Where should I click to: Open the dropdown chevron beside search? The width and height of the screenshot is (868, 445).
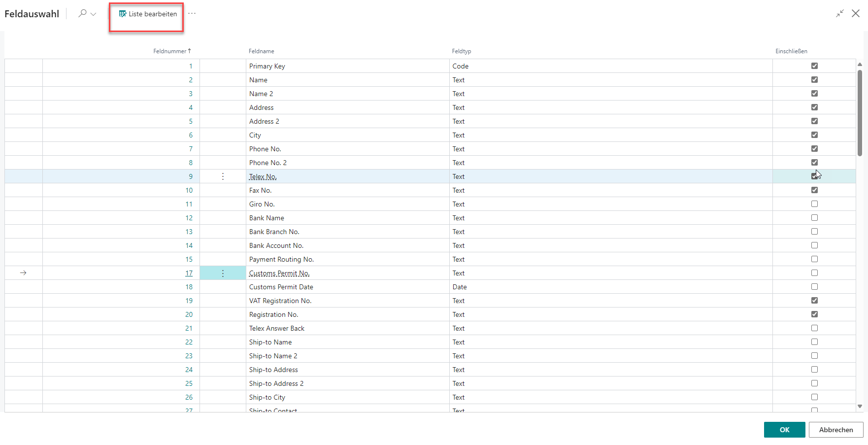93,14
